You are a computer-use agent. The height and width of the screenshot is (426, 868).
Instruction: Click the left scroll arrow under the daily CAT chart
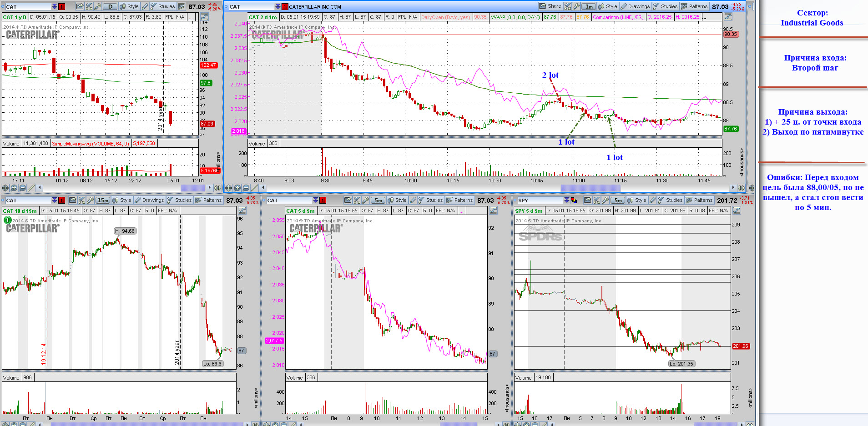40,188
